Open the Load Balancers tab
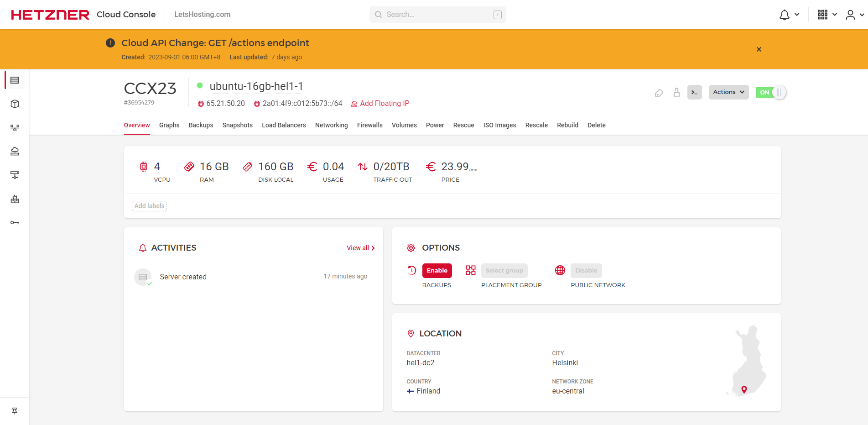868x425 pixels. 284,125
